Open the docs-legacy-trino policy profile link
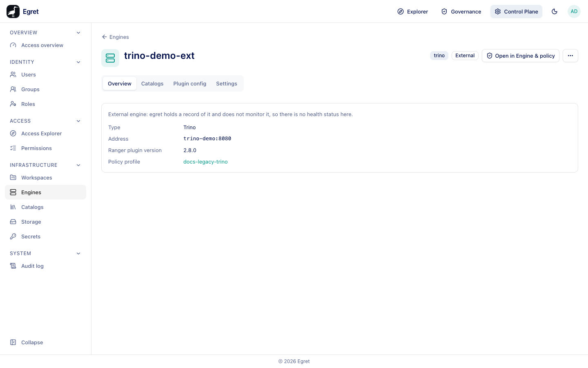Screen dimensions: 588x368 205,162
